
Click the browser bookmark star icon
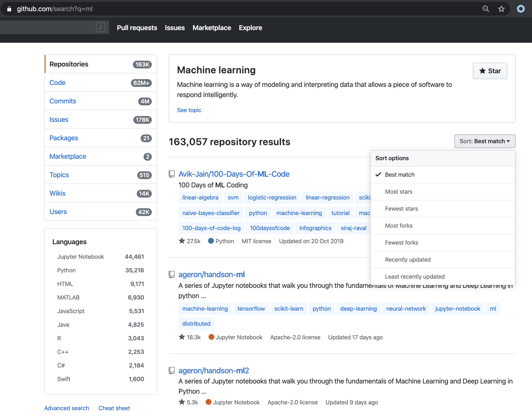pos(501,9)
